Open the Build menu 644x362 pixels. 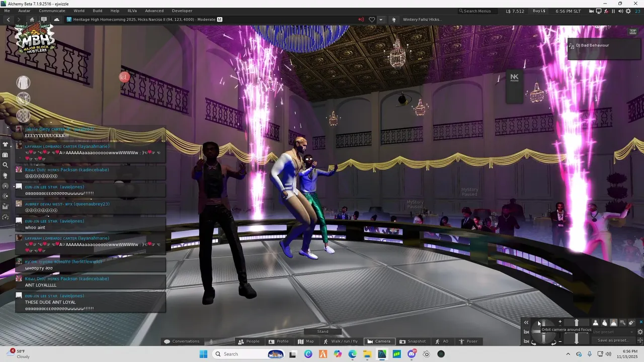point(98,11)
